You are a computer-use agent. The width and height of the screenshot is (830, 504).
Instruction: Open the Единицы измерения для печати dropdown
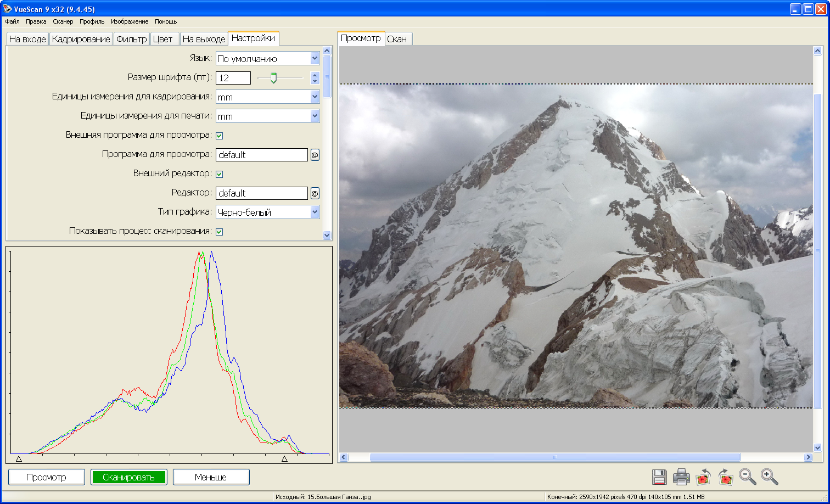point(315,116)
